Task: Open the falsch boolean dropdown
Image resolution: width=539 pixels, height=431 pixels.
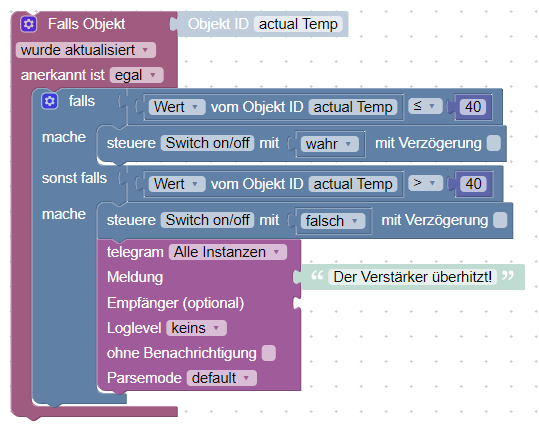Action: tap(333, 221)
